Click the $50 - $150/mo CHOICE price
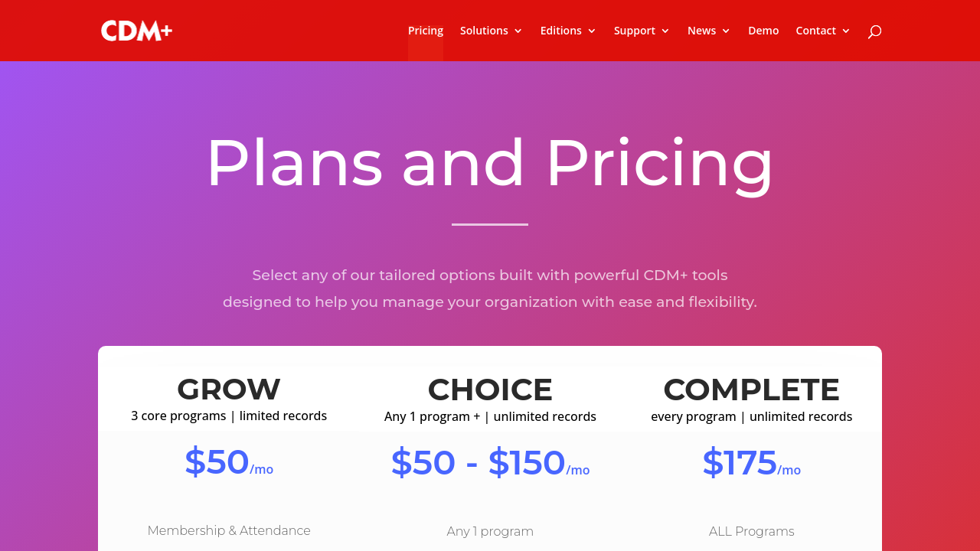This screenshot has width=980, height=551. [x=490, y=464]
